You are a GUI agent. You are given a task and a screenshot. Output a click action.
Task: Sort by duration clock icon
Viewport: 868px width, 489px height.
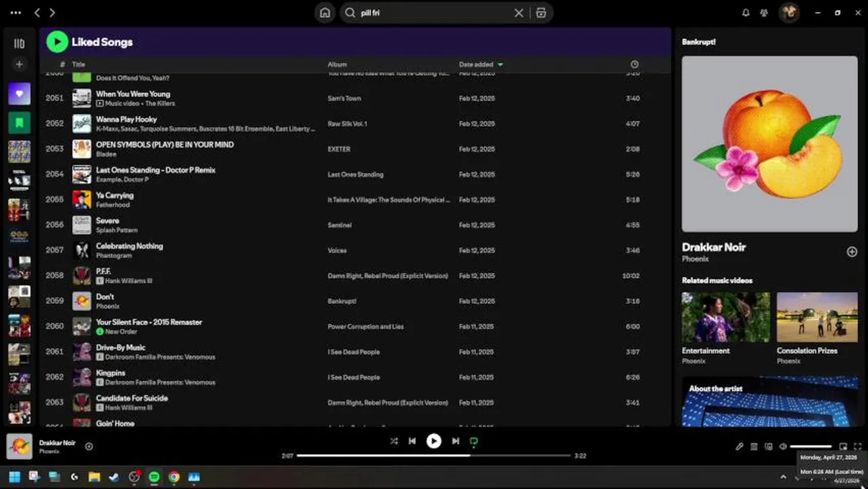(634, 65)
